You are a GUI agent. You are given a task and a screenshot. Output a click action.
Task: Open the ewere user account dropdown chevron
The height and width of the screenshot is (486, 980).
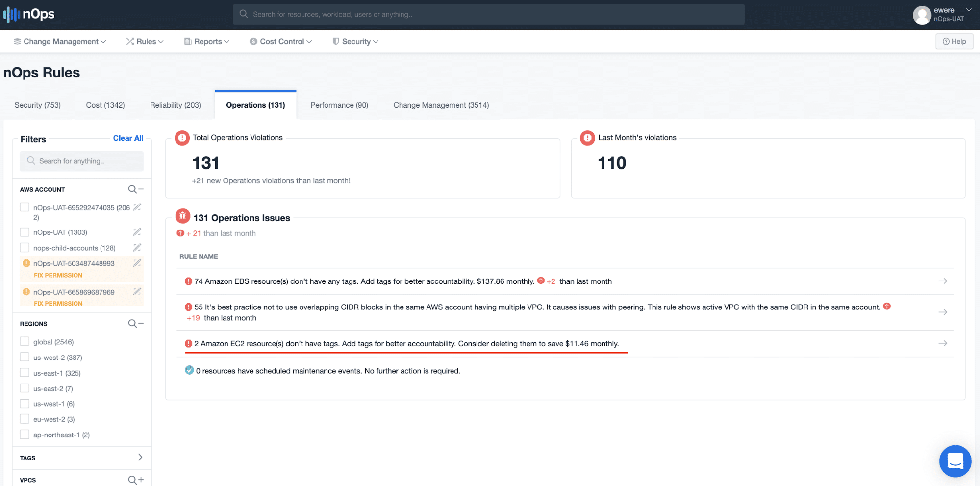point(969,10)
